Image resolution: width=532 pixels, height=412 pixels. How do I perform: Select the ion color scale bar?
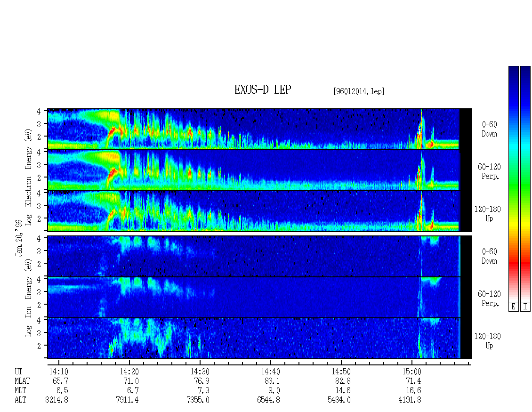tap(525, 184)
